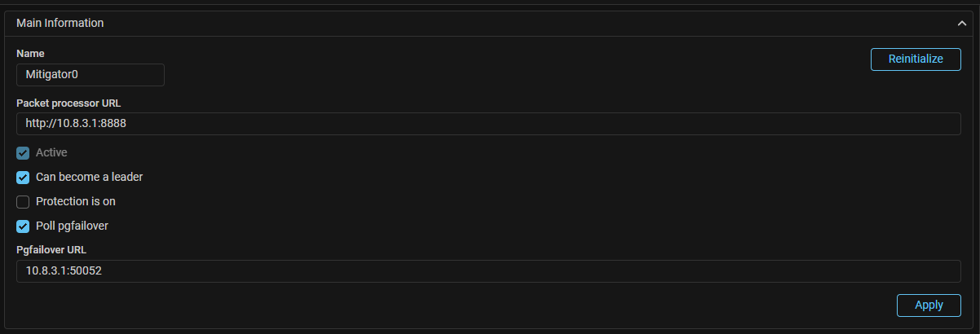Click the "Poll pgfailover" label text
This screenshot has width=980, height=334.
click(x=72, y=226)
